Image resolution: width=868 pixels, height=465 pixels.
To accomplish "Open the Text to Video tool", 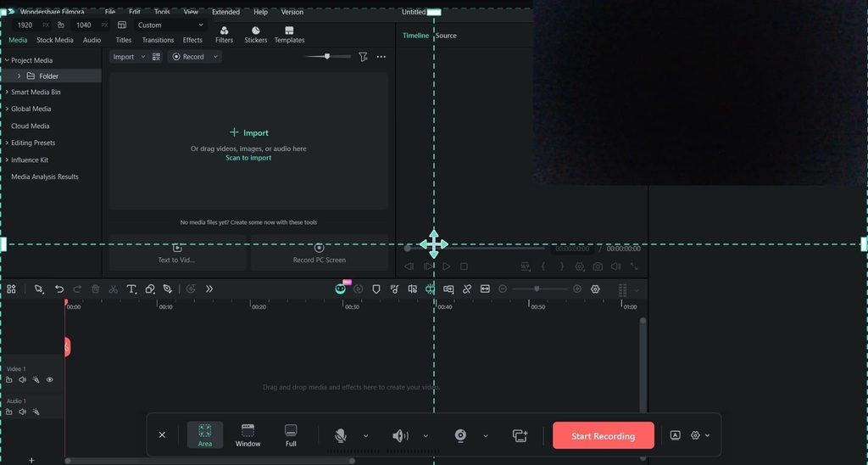I will [177, 253].
